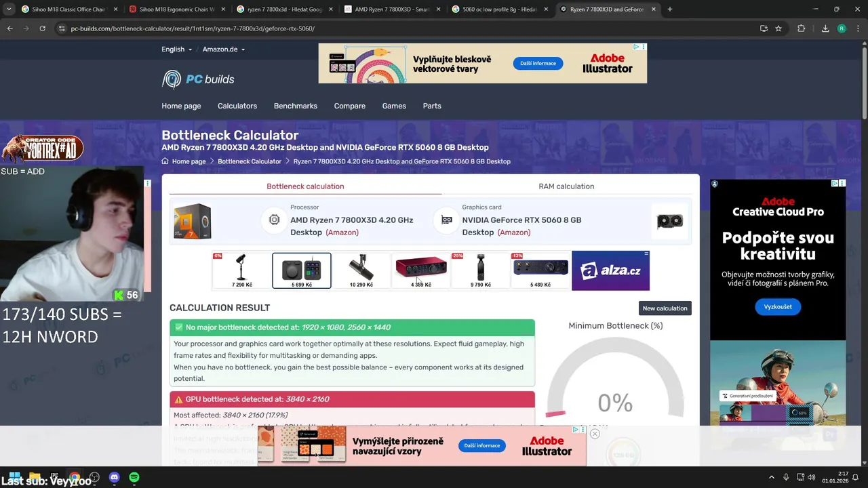
Task: Click the PC builds logo
Action: [x=198, y=79]
